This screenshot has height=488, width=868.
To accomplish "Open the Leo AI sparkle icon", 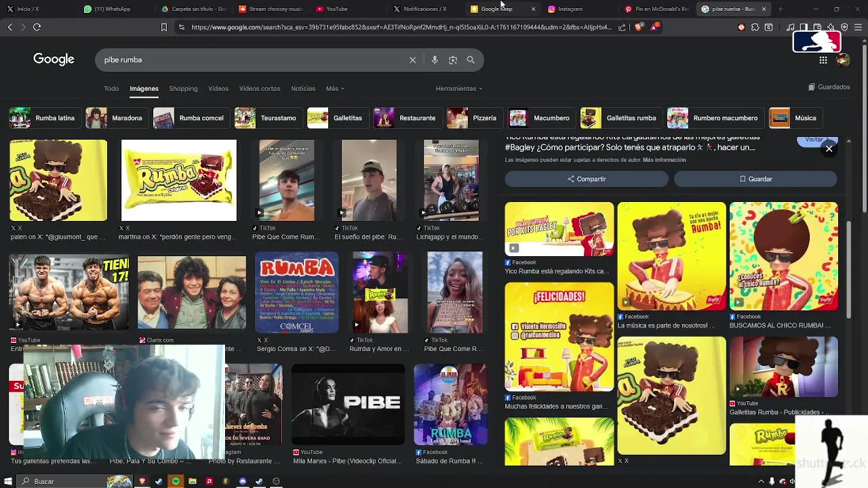I will [831, 27].
